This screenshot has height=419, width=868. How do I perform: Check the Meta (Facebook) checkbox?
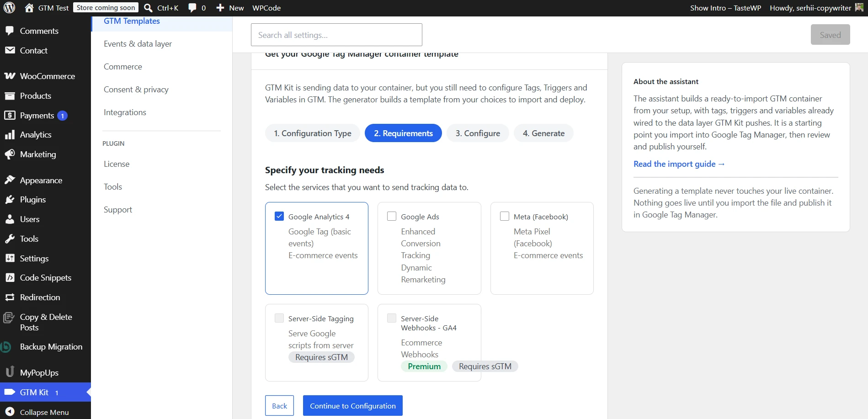click(505, 216)
